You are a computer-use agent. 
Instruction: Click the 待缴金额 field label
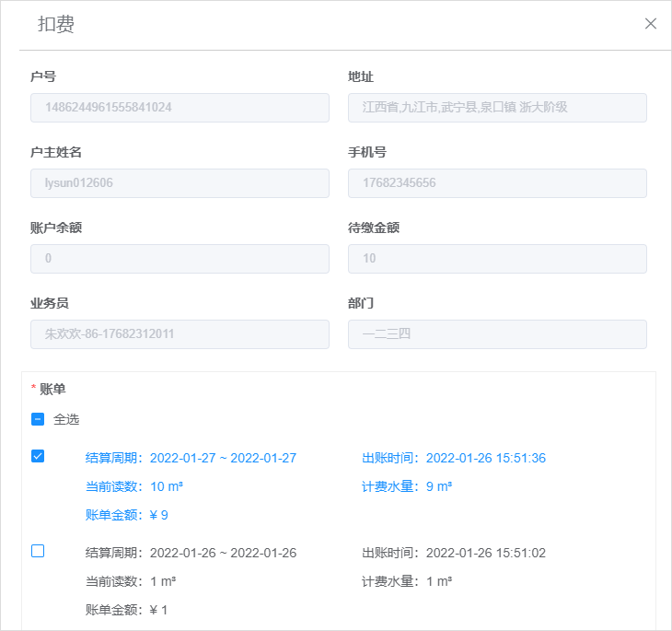pos(374,228)
